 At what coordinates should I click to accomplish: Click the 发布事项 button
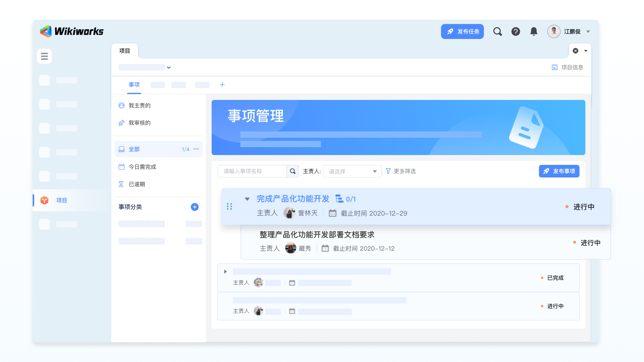[559, 171]
